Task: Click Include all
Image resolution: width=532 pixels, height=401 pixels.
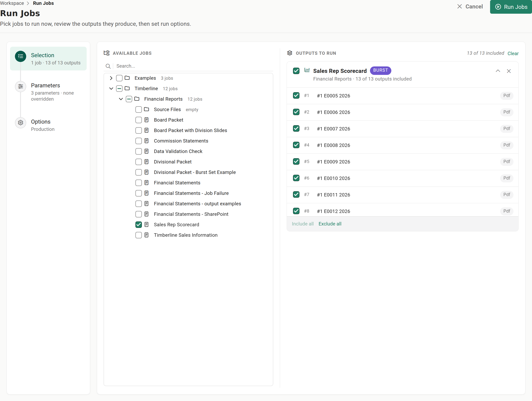Action: [x=302, y=224]
